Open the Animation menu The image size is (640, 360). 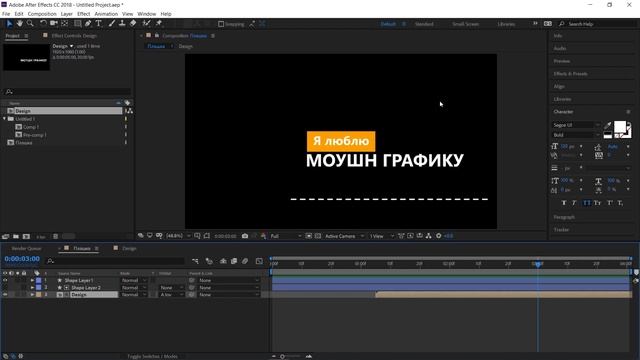tap(106, 14)
